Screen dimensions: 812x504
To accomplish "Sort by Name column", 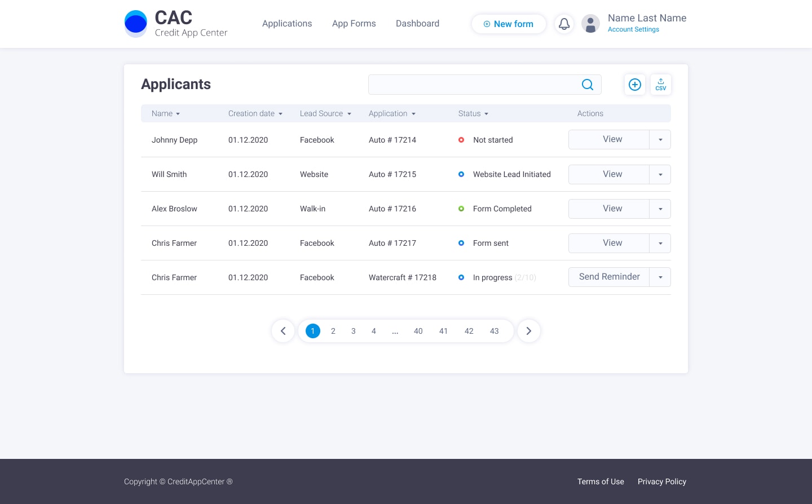I will coord(166,113).
